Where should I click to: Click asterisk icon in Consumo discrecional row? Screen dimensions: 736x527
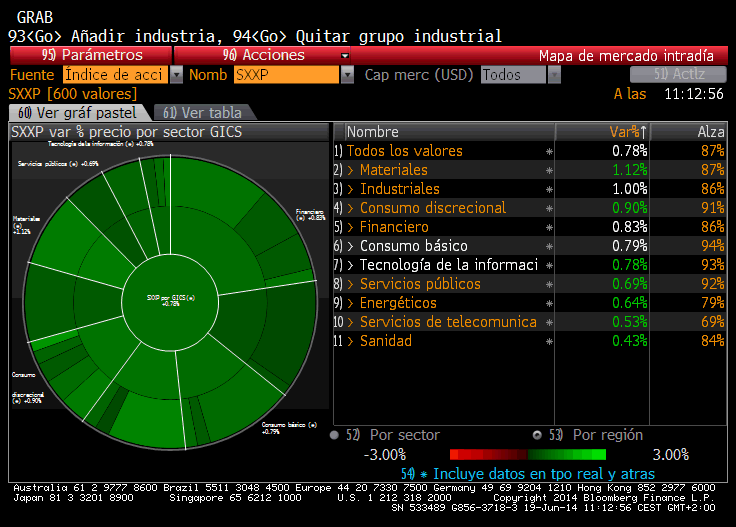click(x=549, y=209)
